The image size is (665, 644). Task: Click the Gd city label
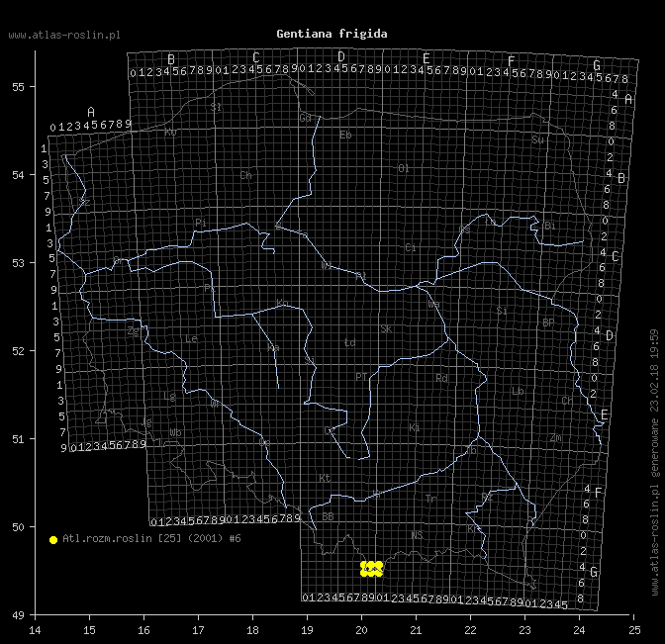click(306, 118)
